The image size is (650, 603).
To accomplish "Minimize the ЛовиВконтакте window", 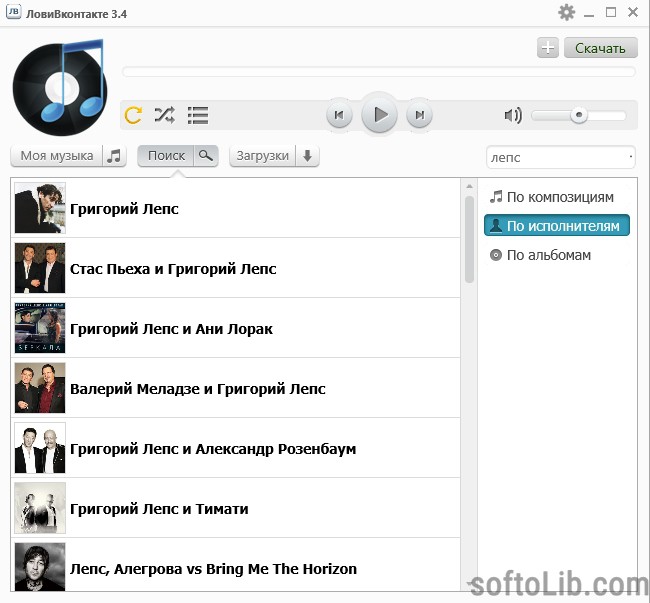I will (x=589, y=14).
